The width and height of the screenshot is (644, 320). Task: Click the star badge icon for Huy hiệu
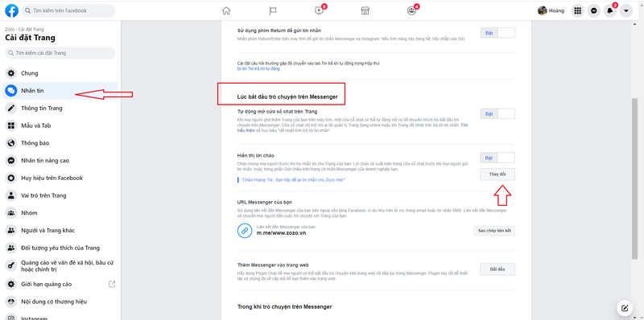click(x=11, y=178)
